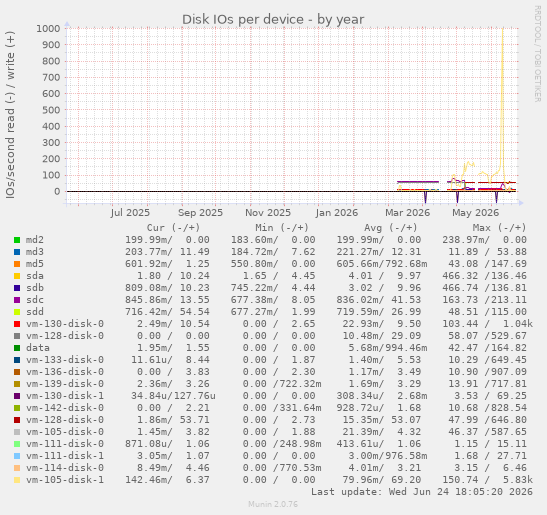This screenshot has height=515, width=547.
Task: Click the '529.67' max value for gray vm-128-disk-0
Action: point(508,335)
